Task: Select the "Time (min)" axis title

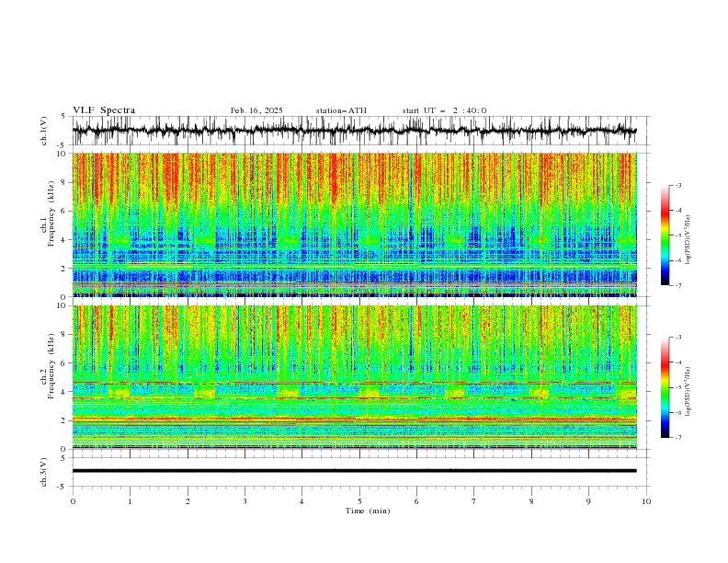Action: point(368,511)
